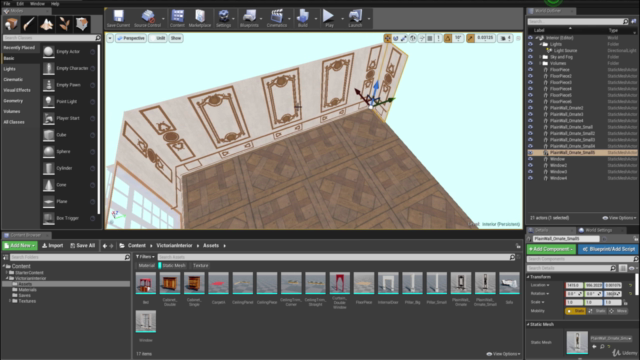Toggle the Static Mesh filter chip
This screenshot has height=360, width=640.
[173, 265]
